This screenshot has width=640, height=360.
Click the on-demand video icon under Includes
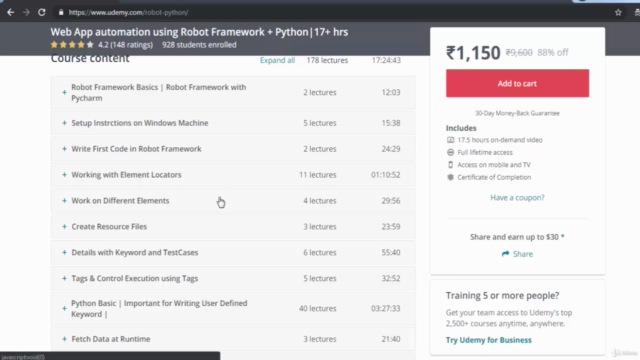(x=450, y=140)
